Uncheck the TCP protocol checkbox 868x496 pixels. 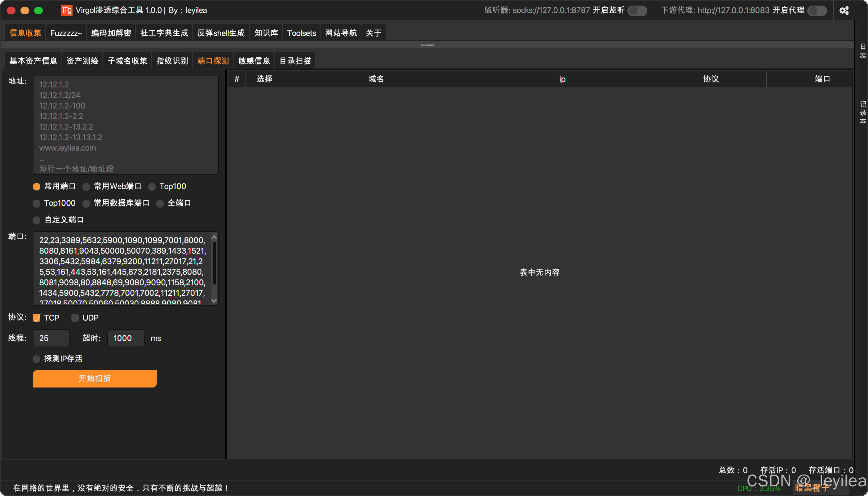pos(37,318)
